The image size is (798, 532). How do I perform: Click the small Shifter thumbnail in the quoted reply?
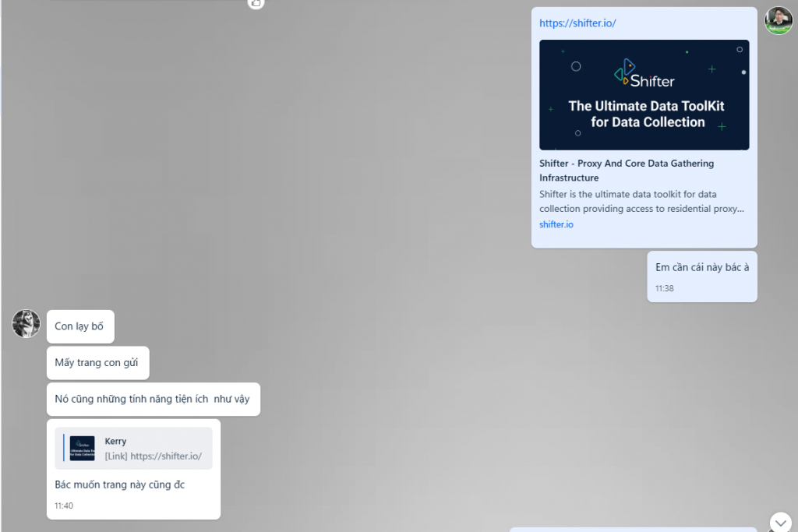pyautogui.click(x=82, y=448)
